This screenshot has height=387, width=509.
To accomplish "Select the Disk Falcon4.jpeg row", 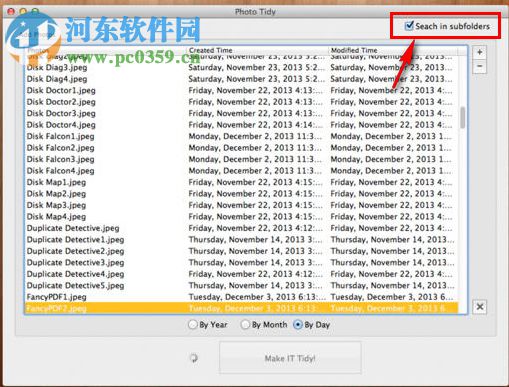I will click(x=241, y=171).
